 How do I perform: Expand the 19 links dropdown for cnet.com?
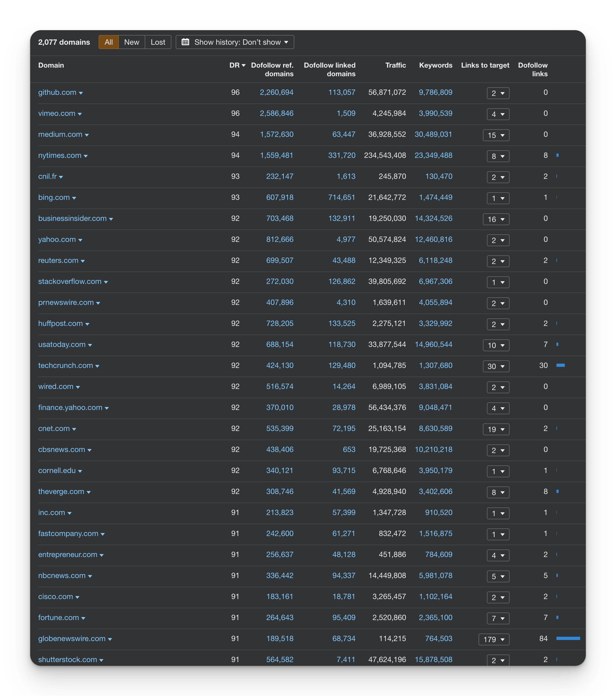(496, 429)
